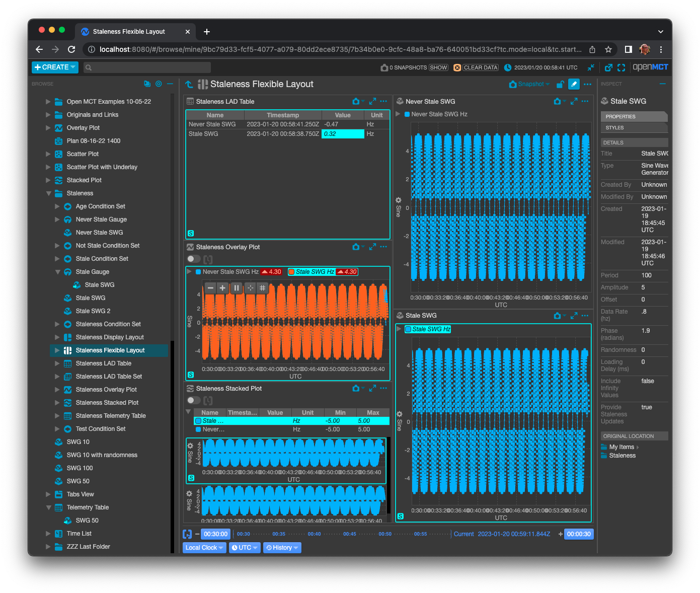Click the CLEAR DATA button

pos(480,67)
